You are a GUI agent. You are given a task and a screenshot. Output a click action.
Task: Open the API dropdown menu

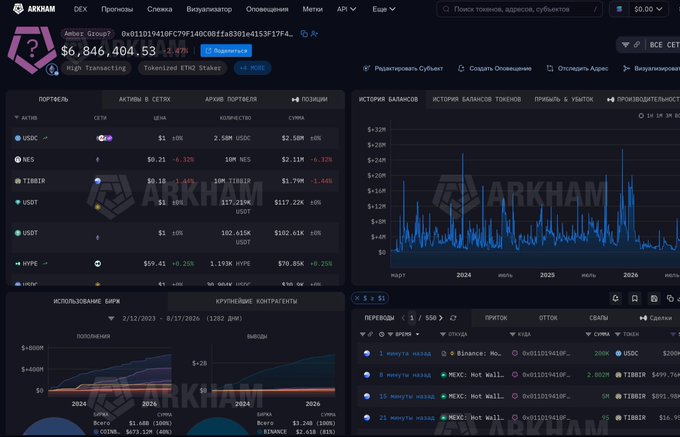(347, 9)
